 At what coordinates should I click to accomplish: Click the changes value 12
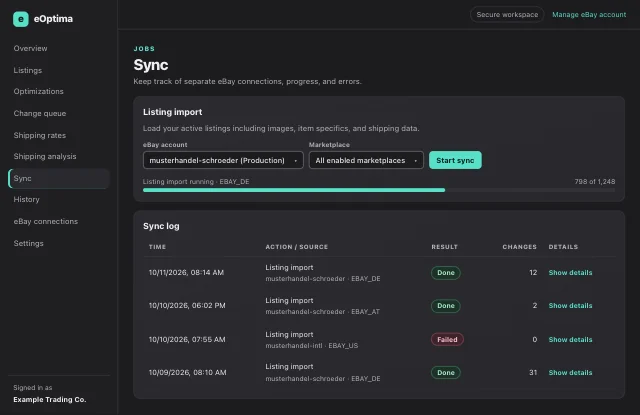533,273
